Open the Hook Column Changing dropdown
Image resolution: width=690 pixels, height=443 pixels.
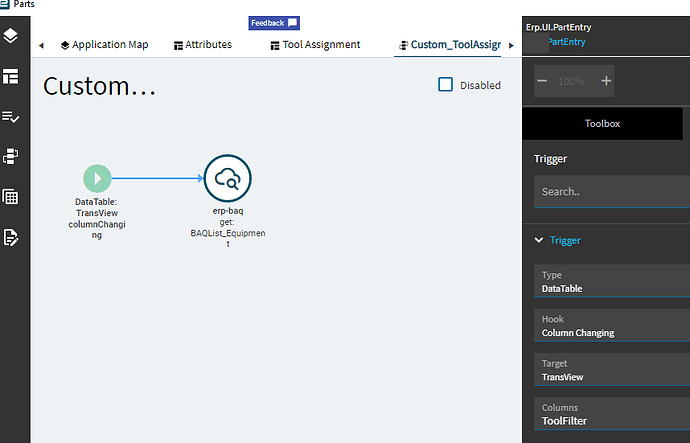tap(612, 326)
